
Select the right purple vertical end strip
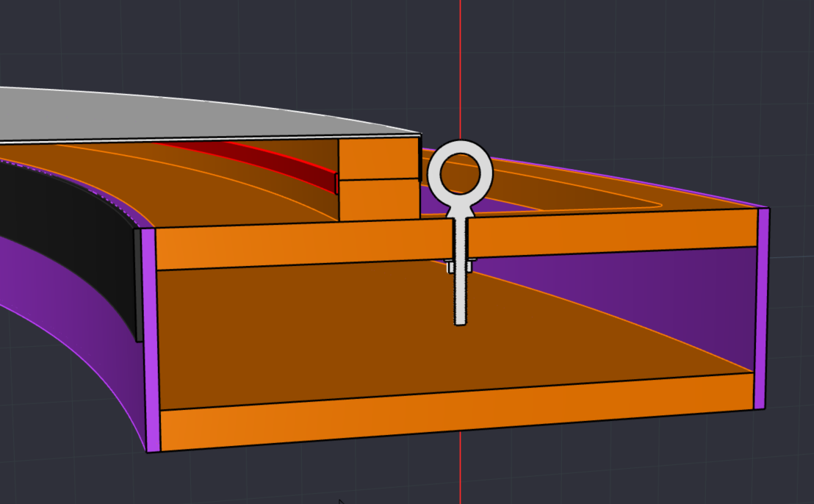(761, 309)
